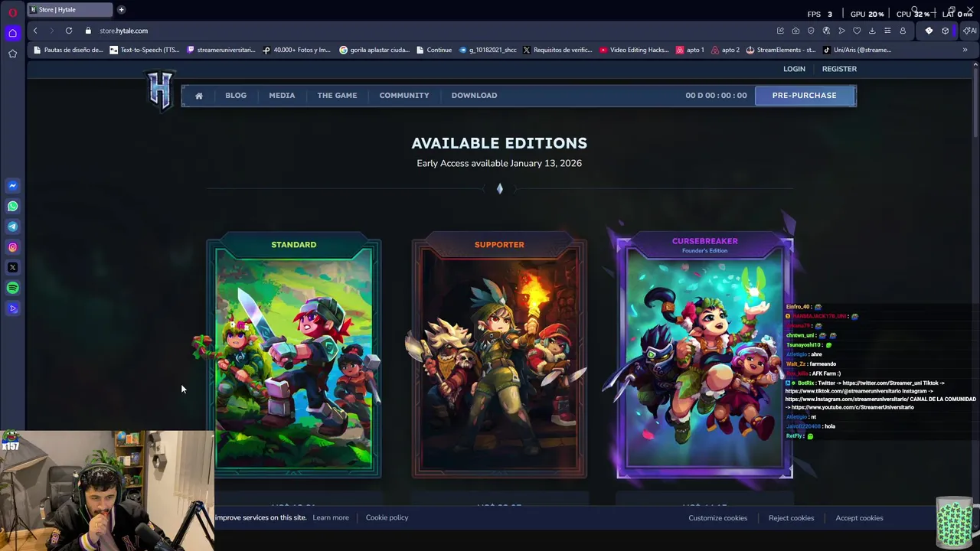This screenshot has width=980, height=551.
Task: Open the edit page pencil icon in the toolbar
Action: (x=780, y=31)
